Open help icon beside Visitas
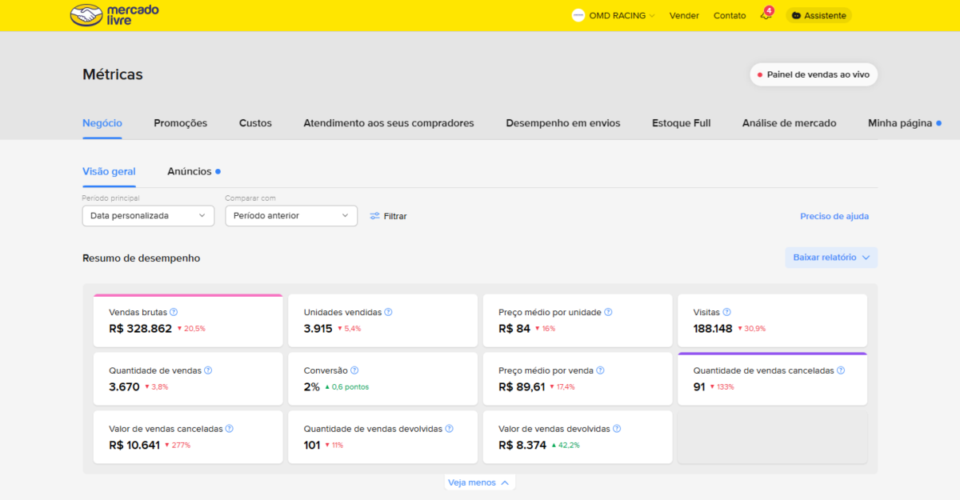 tap(727, 312)
